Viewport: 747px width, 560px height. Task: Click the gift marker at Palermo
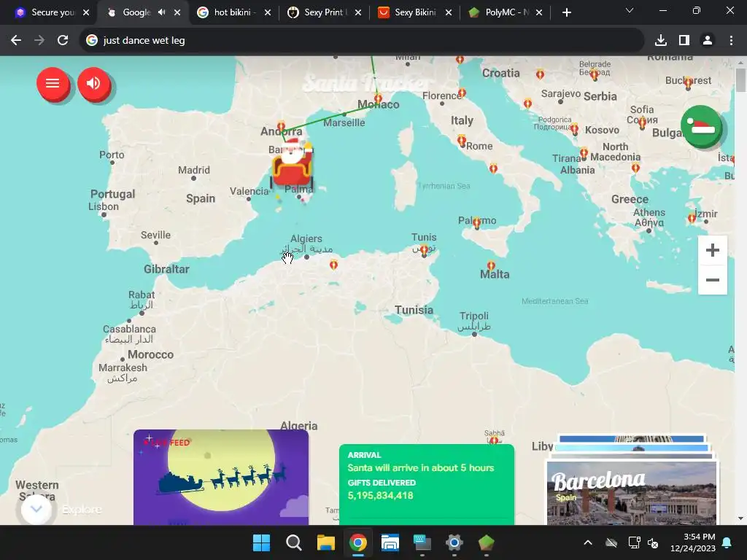point(477,223)
